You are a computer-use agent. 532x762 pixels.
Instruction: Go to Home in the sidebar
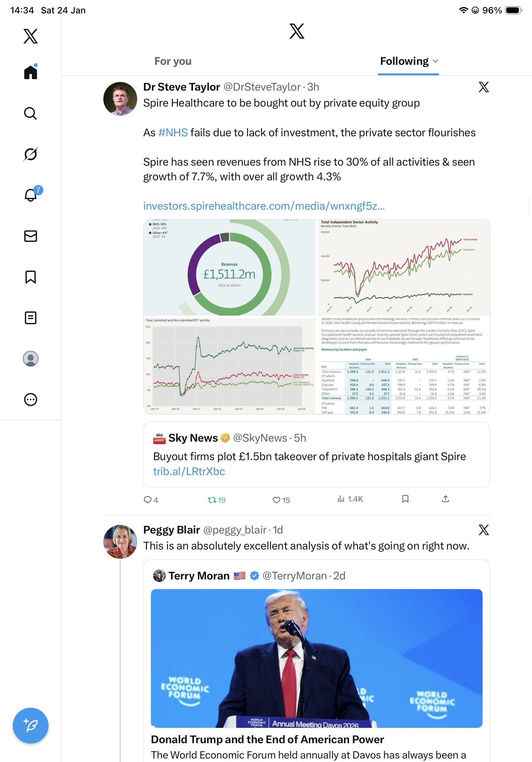pyautogui.click(x=31, y=72)
